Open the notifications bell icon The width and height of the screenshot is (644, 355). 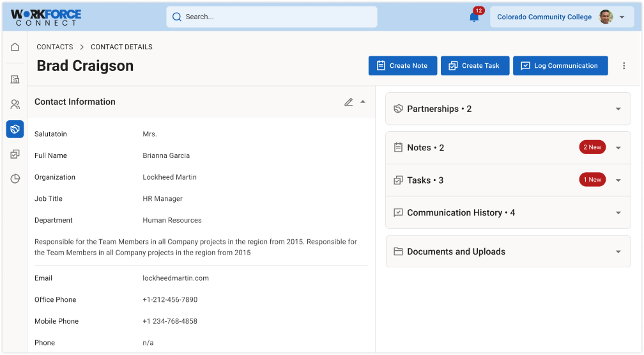coord(474,17)
